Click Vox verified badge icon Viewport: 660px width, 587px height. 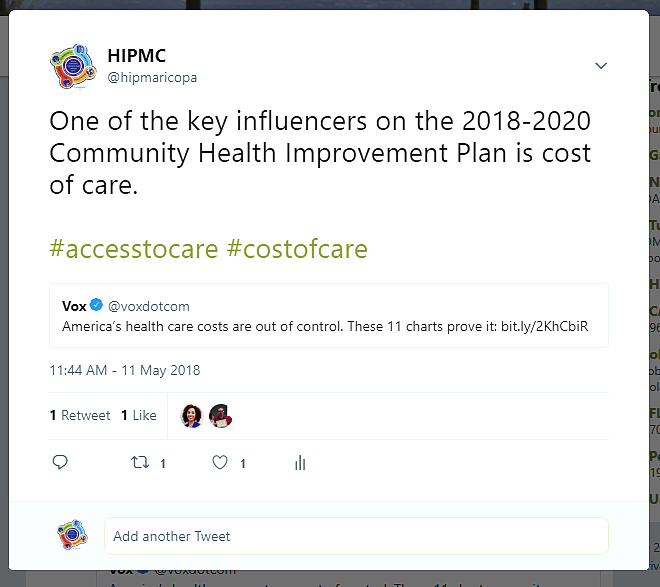97,306
